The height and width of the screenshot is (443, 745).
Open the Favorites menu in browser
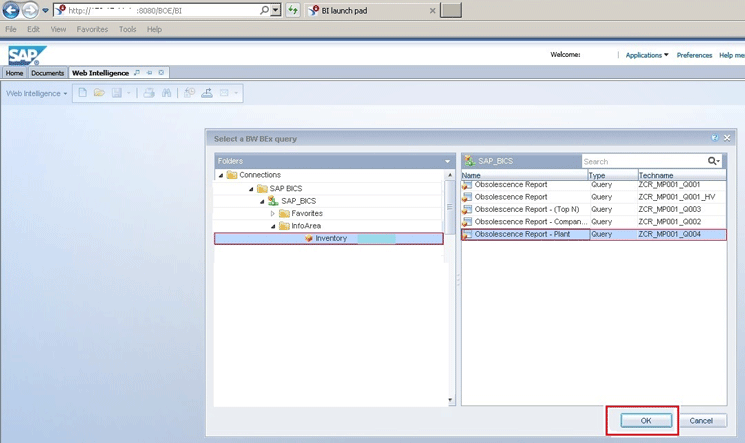click(92, 30)
